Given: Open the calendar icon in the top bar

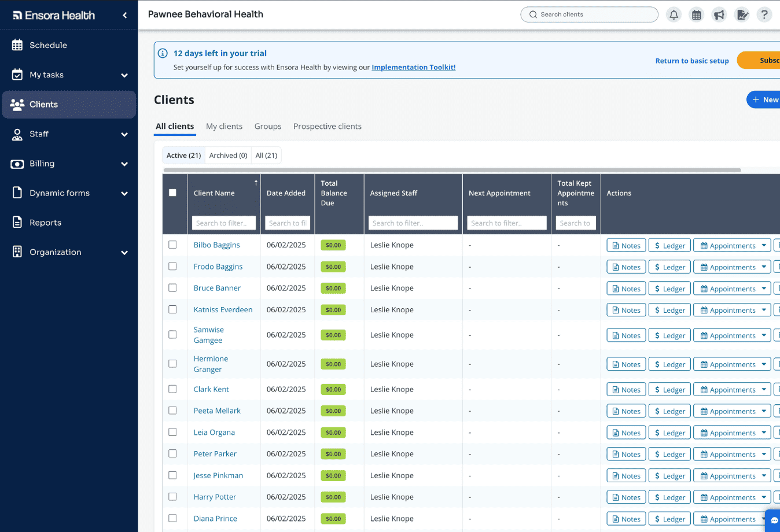Looking at the screenshot, I should (696, 14).
